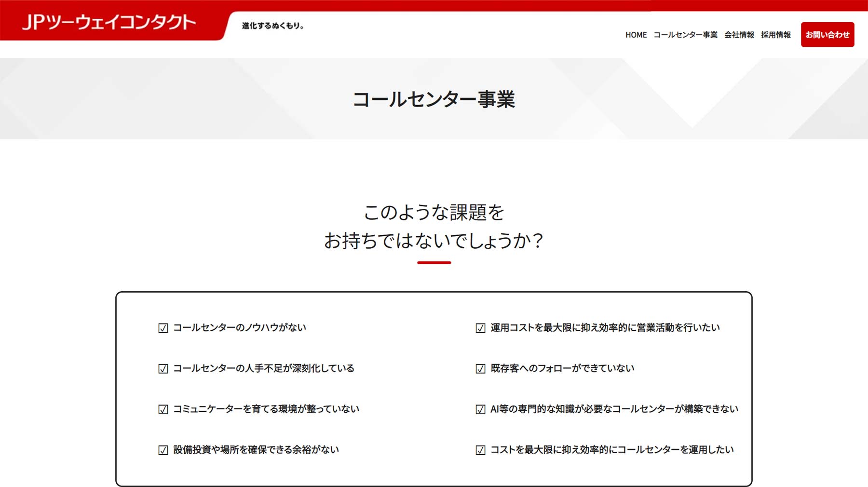Image resolution: width=868 pixels, height=487 pixels.
Task: Checkmark icon beside コールセンターのノウハウがない
Action: (163, 328)
